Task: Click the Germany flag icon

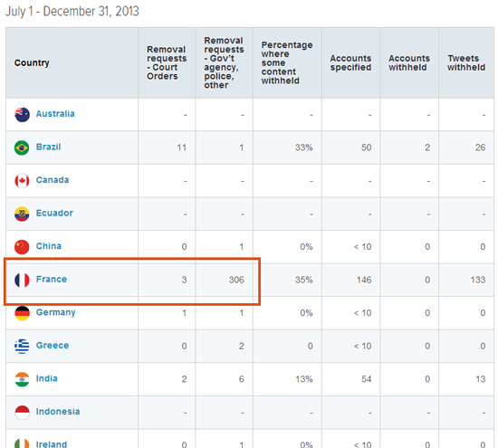Action: point(22,313)
